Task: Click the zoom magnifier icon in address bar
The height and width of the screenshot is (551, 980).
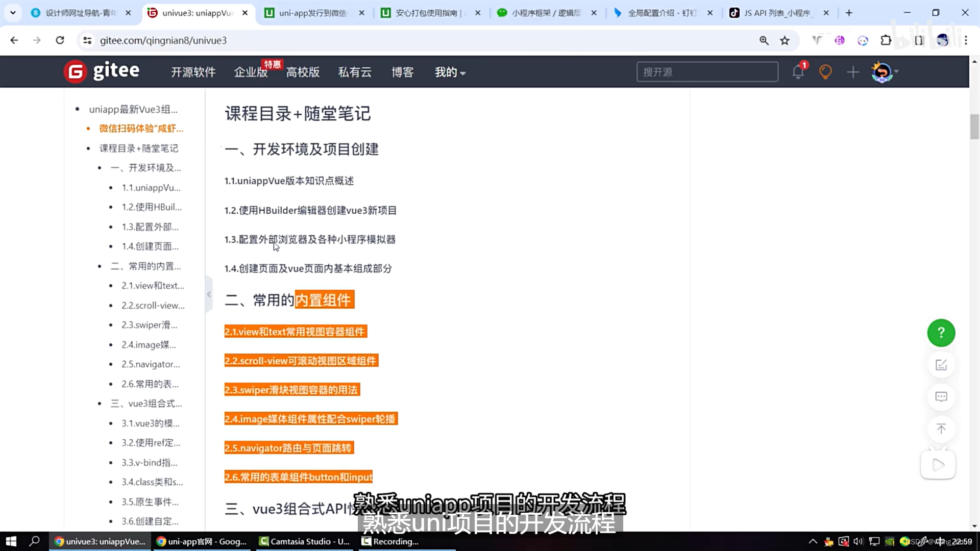Action: point(764,40)
